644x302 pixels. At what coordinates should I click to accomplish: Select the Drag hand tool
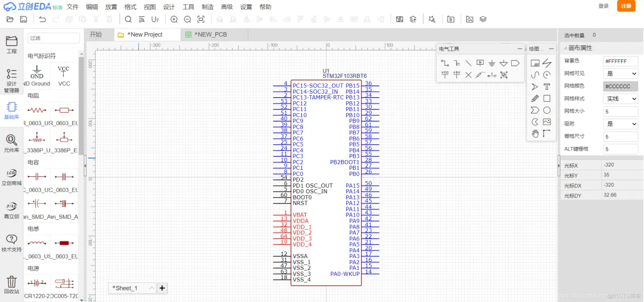coord(535,133)
